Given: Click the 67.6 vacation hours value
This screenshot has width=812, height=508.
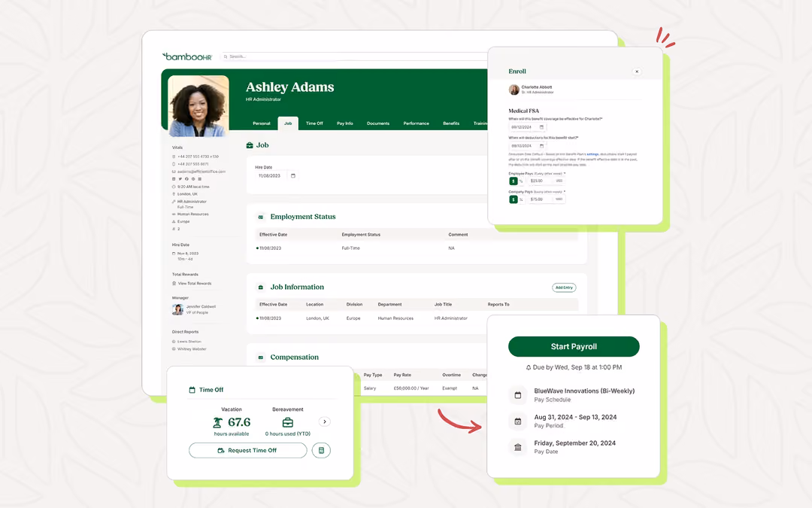Looking at the screenshot, I should coord(239,422).
